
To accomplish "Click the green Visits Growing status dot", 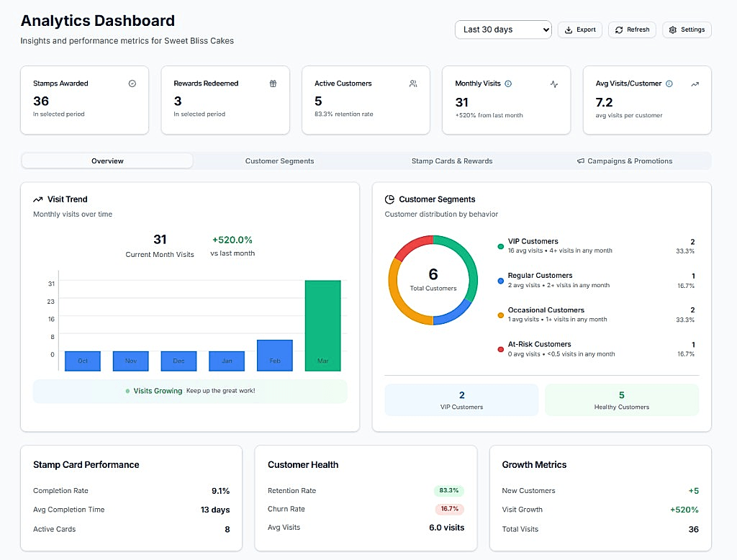I will click(x=127, y=391).
